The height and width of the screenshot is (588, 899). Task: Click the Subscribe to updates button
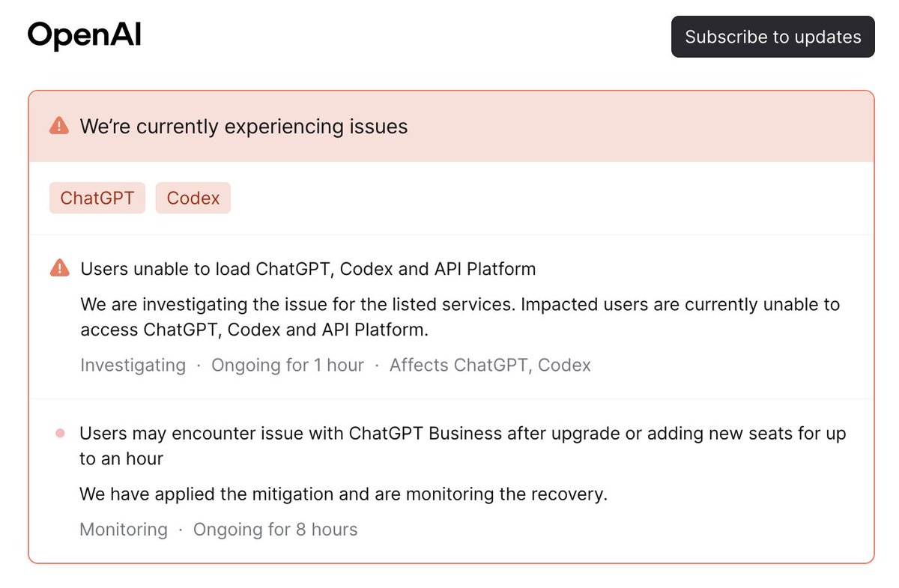click(772, 37)
